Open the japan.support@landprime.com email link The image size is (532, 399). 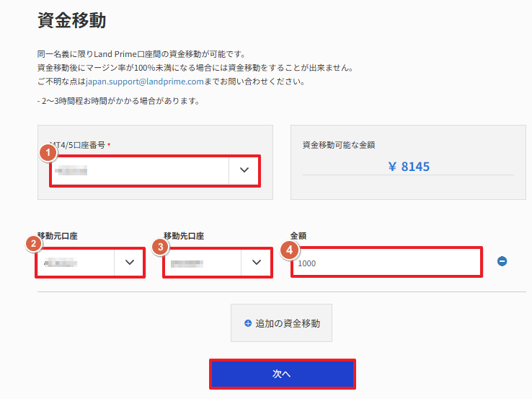click(145, 82)
